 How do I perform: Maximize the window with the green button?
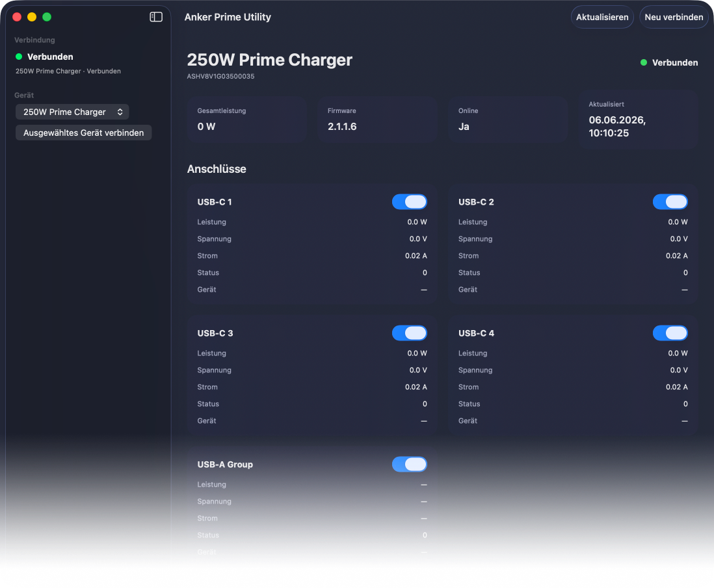[47, 18]
